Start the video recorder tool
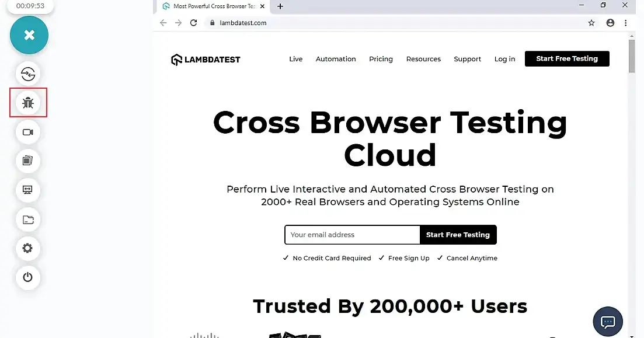 [x=28, y=132]
